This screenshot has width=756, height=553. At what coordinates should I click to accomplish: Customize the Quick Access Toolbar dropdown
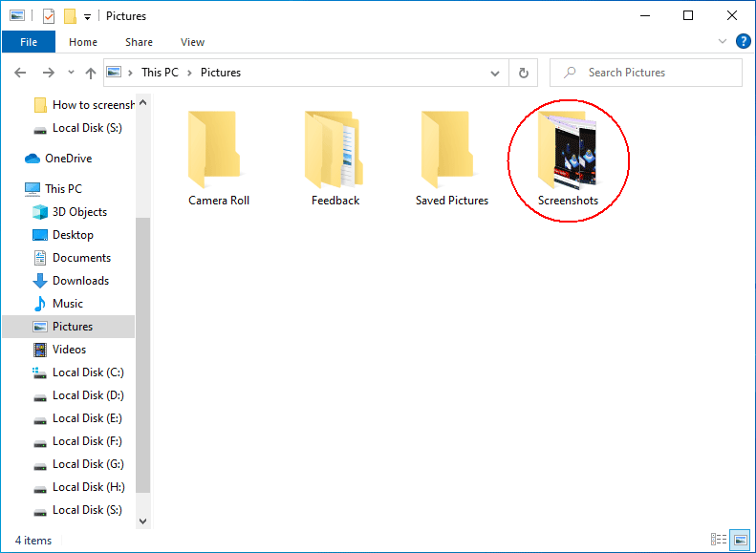pyautogui.click(x=87, y=17)
